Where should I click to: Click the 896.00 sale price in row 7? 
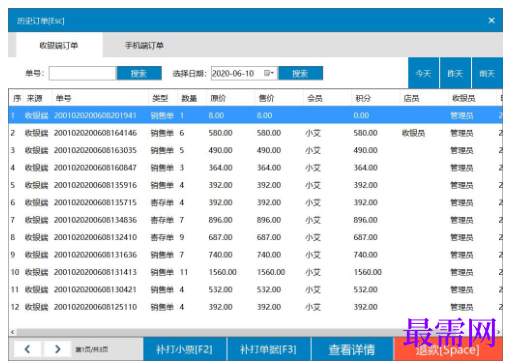(x=269, y=220)
